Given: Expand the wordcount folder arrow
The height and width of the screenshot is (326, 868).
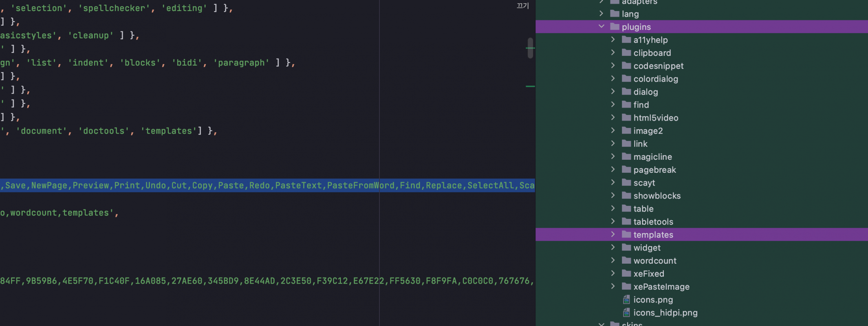Looking at the screenshot, I should tap(613, 260).
